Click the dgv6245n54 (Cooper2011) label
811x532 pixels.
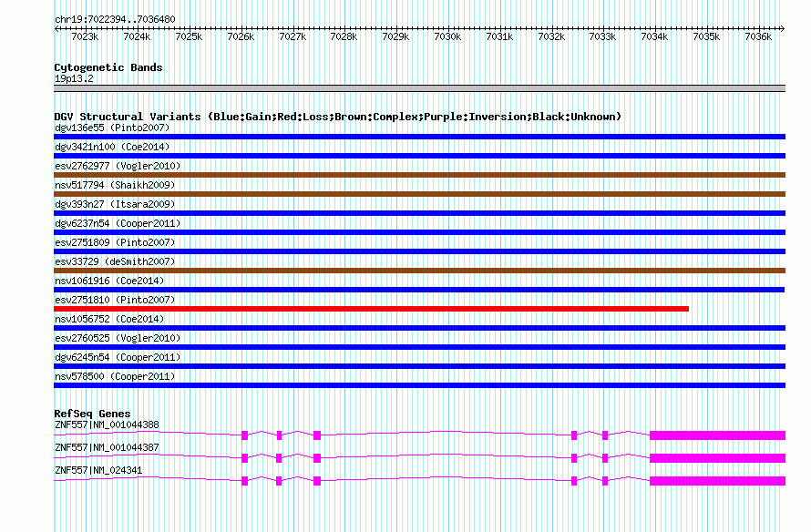pyautogui.click(x=118, y=357)
